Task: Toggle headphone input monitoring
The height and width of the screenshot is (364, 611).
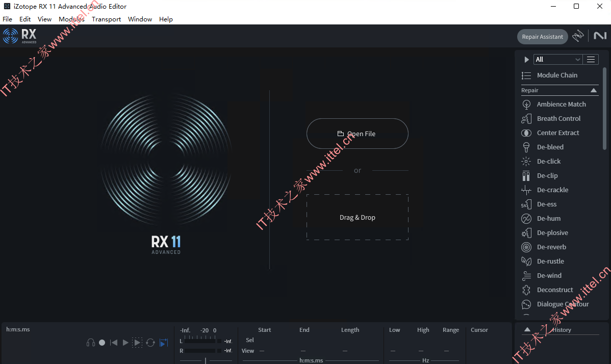Action: [91, 343]
